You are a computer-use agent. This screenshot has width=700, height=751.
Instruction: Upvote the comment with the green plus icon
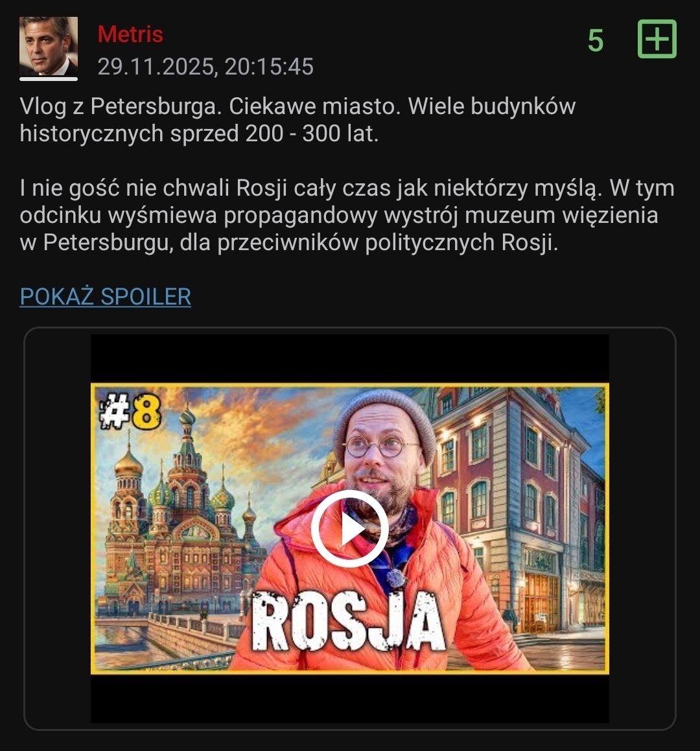point(657,40)
